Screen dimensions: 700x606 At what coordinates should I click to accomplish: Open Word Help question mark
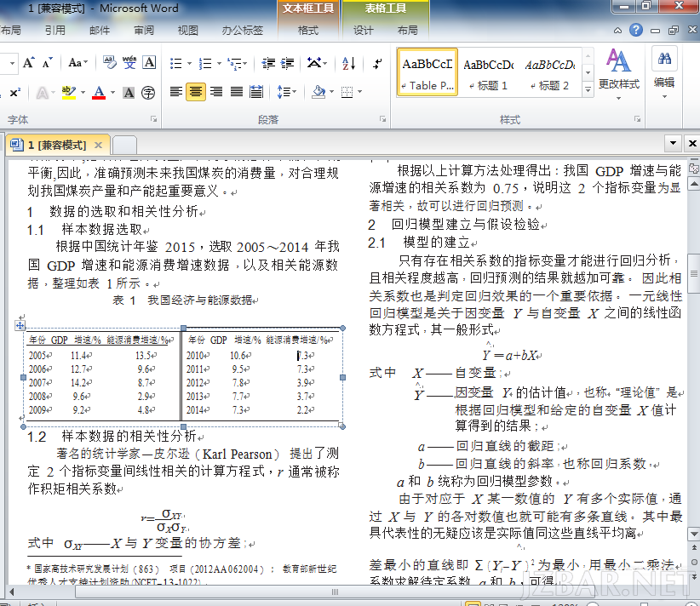tap(636, 31)
